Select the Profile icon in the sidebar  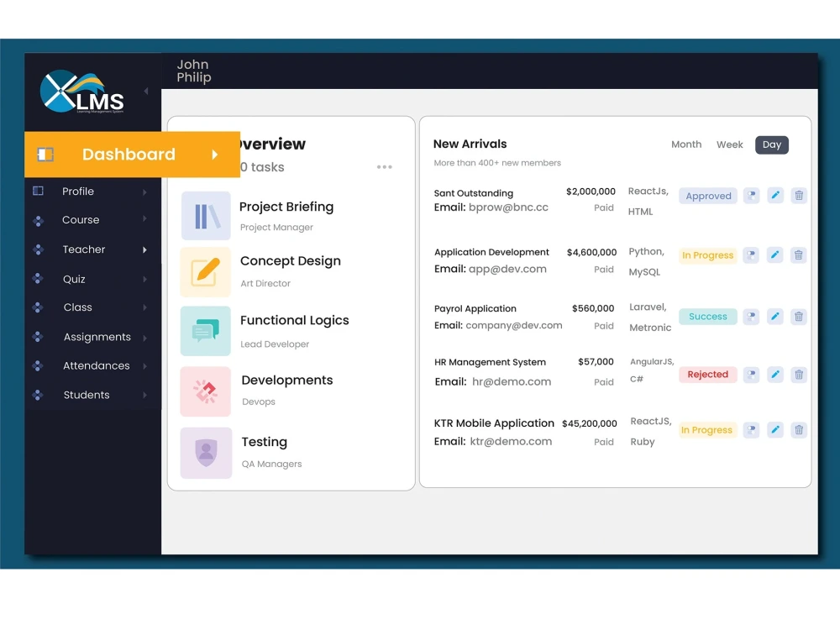(37, 191)
